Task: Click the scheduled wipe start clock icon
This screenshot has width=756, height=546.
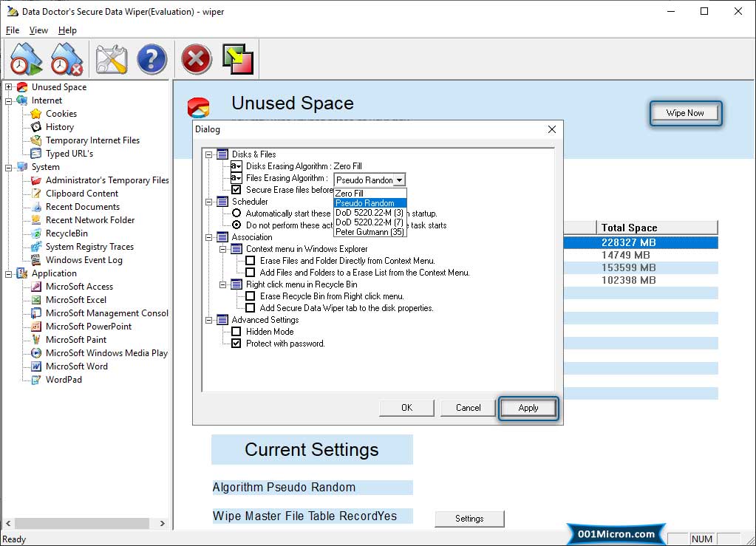Action: 27,58
